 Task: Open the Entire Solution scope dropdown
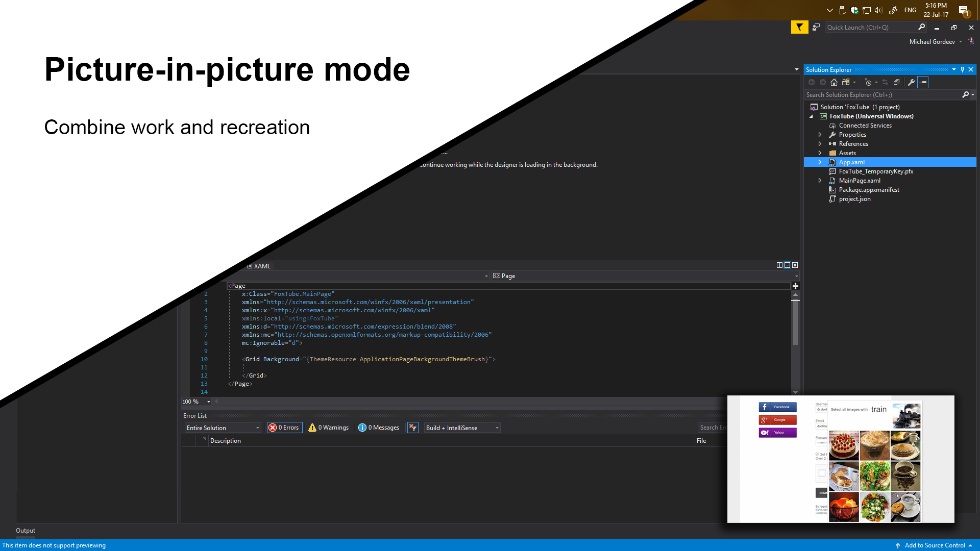[x=223, y=428]
